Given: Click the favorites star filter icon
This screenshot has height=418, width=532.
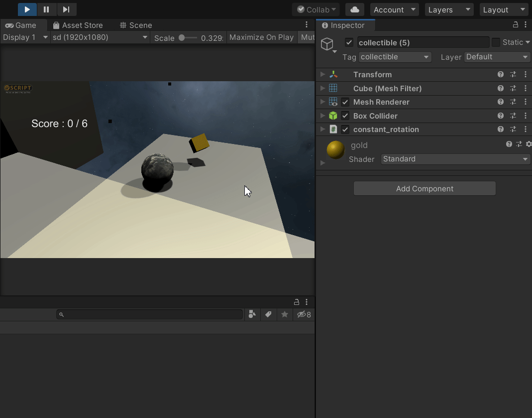Looking at the screenshot, I should point(285,314).
